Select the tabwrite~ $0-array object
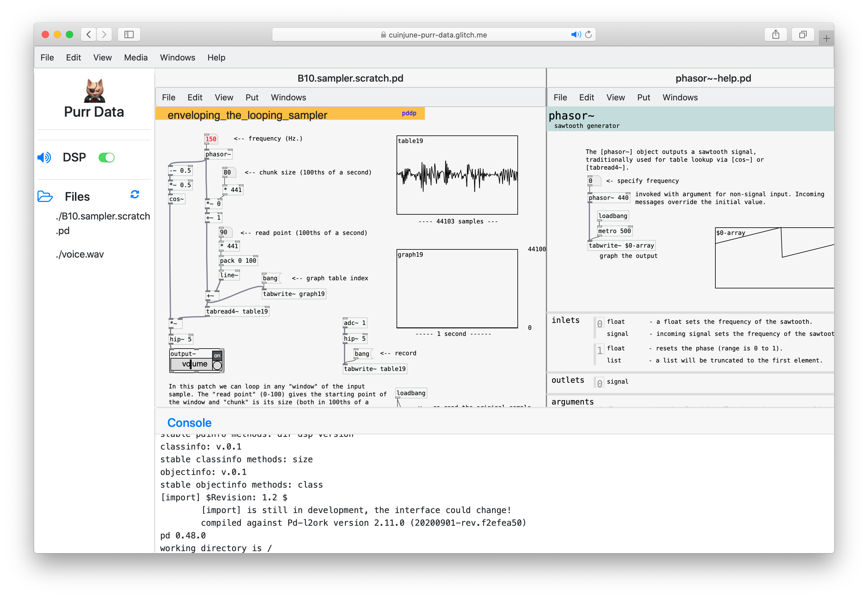Viewport: 868px width, 598px height. pyautogui.click(x=622, y=245)
